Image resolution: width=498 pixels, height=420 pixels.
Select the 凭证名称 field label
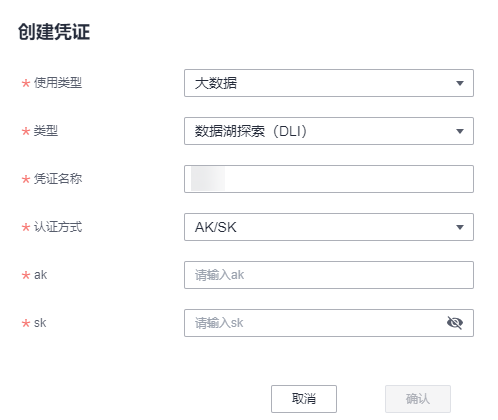point(58,179)
